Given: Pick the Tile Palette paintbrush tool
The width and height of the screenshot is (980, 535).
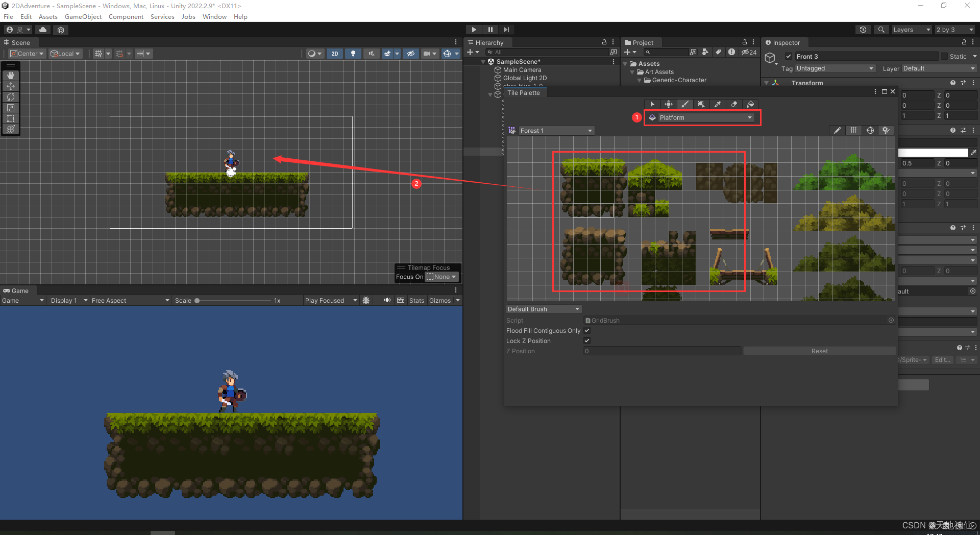Looking at the screenshot, I should coord(685,104).
